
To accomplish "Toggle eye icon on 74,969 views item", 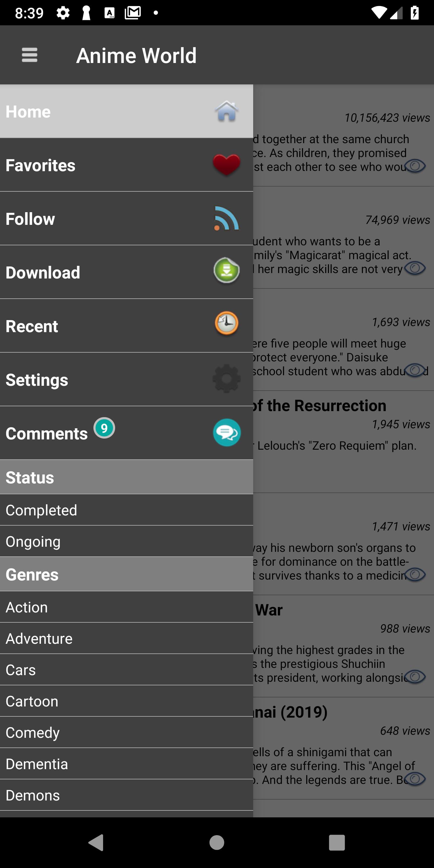I will pos(415,268).
